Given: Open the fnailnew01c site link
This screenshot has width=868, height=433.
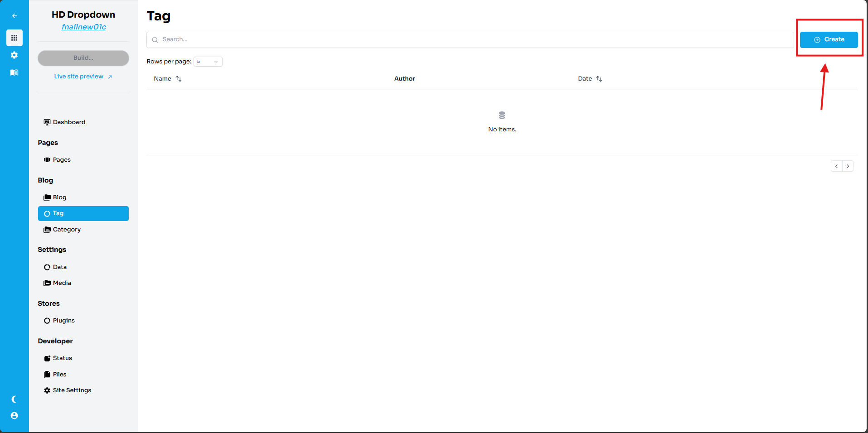Looking at the screenshot, I should coord(84,27).
